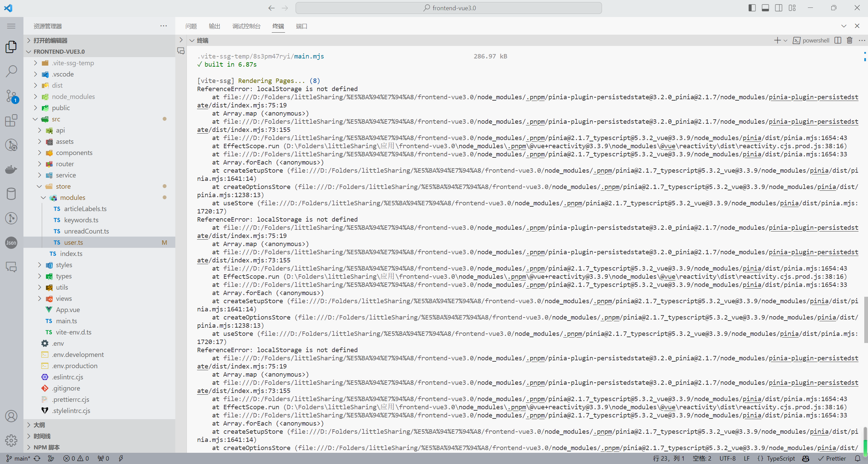
Task: Open Manage settings gear at bottom left
Action: click(11, 440)
